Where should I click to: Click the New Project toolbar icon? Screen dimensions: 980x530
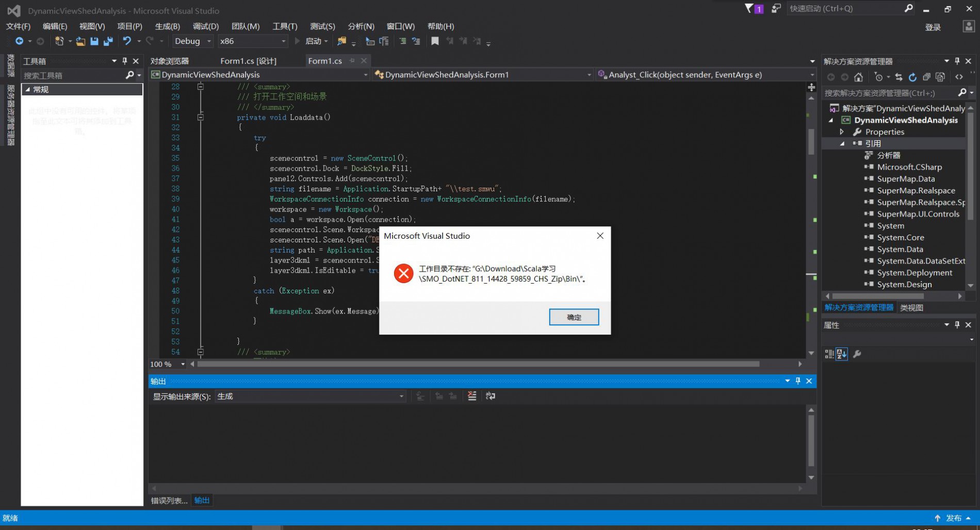(59, 41)
